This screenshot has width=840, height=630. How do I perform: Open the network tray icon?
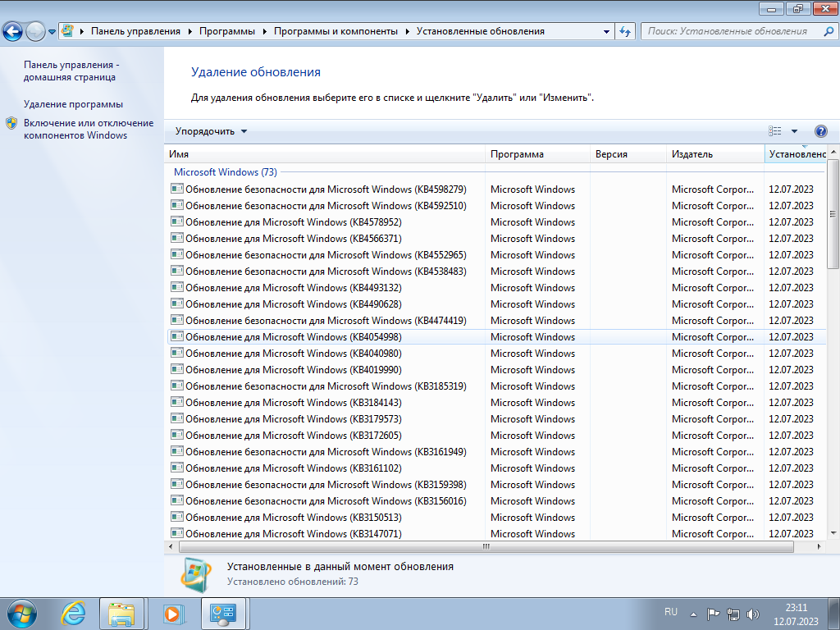[x=733, y=614]
